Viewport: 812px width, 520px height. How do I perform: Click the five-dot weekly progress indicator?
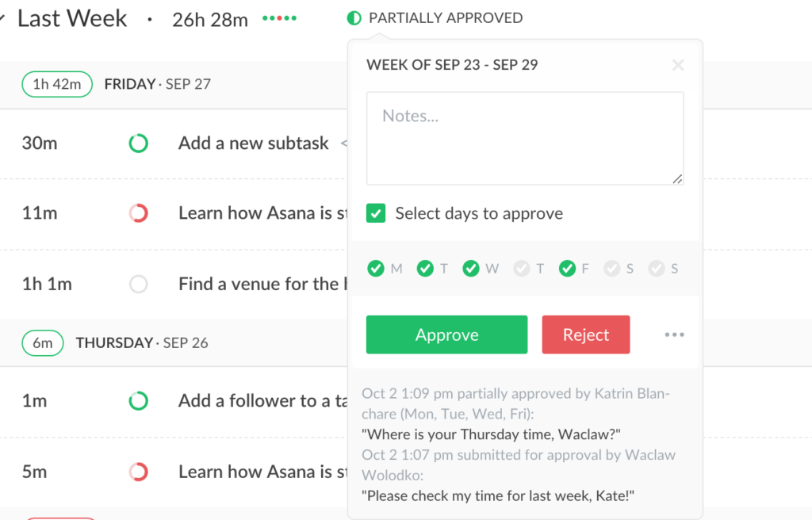click(x=278, y=17)
